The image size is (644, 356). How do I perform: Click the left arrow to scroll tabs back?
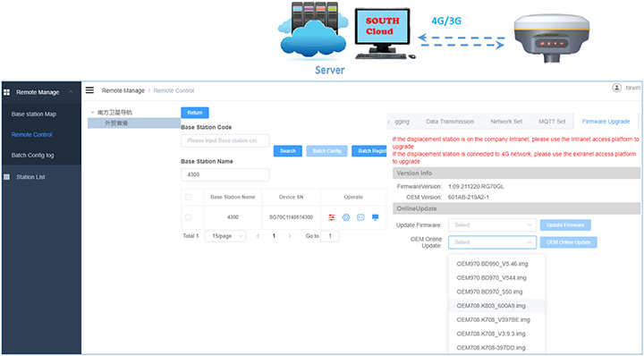point(389,122)
